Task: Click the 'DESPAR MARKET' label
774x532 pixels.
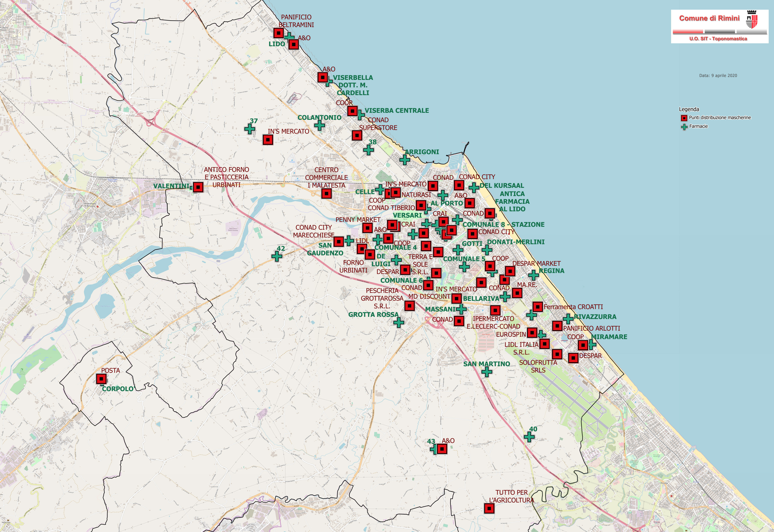Action: tap(536, 263)
